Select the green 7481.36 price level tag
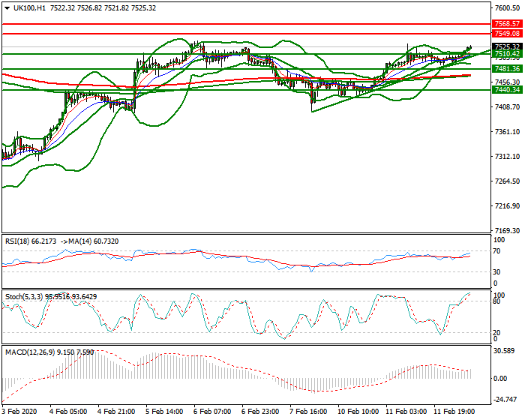The height and width of the screenshot is (420, 525). [507, 68]
